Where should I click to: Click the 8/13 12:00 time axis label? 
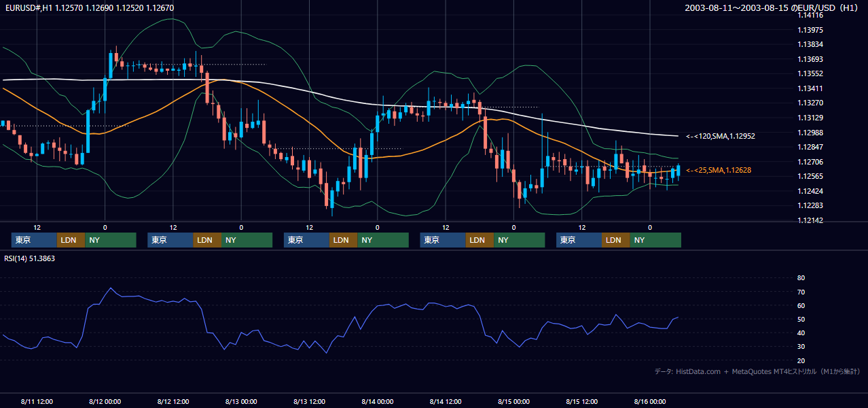[309, 401]
